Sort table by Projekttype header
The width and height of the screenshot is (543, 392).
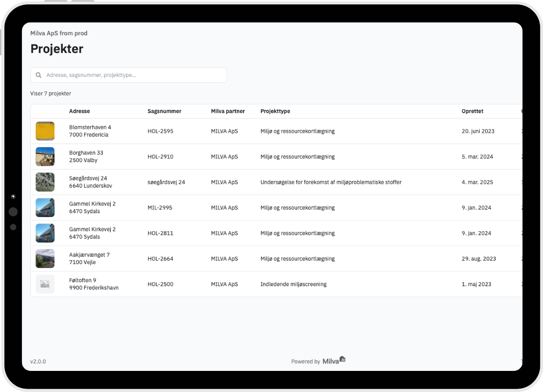275,111
